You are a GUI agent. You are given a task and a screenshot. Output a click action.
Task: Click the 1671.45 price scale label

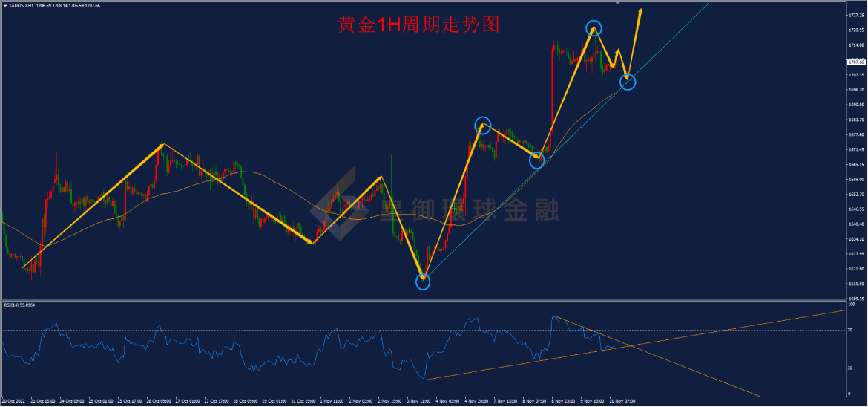(x=856, y=150)
